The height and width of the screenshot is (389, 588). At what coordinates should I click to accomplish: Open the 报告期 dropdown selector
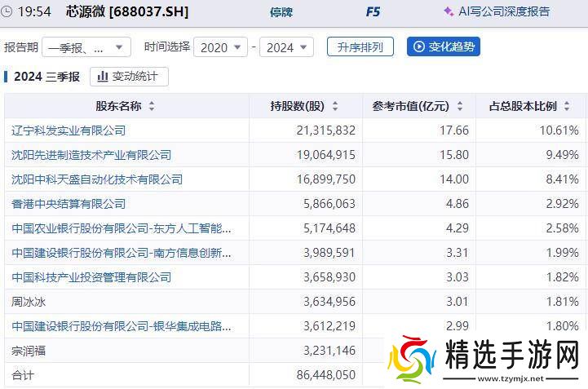(86, 47)
